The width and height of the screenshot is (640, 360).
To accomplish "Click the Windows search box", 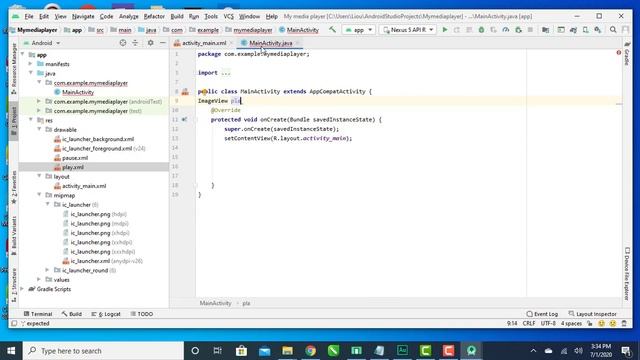I will 103,351.
